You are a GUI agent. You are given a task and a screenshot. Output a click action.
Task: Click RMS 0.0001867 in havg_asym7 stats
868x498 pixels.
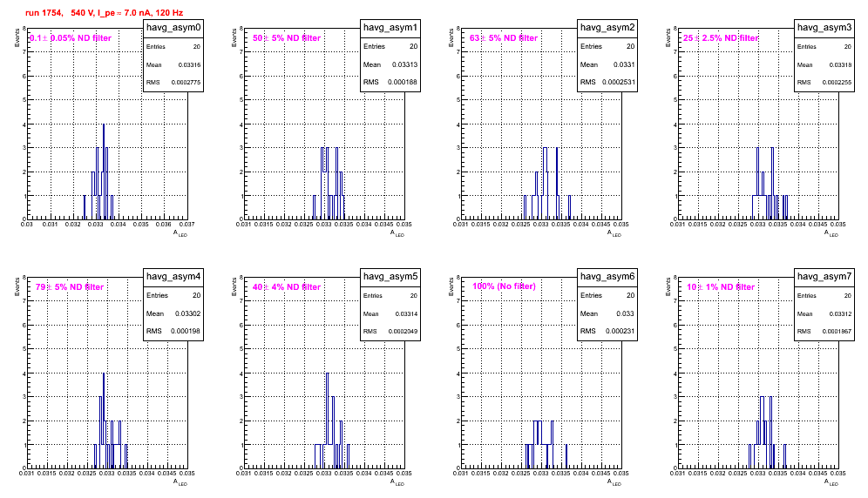click(x=824, y=332)
